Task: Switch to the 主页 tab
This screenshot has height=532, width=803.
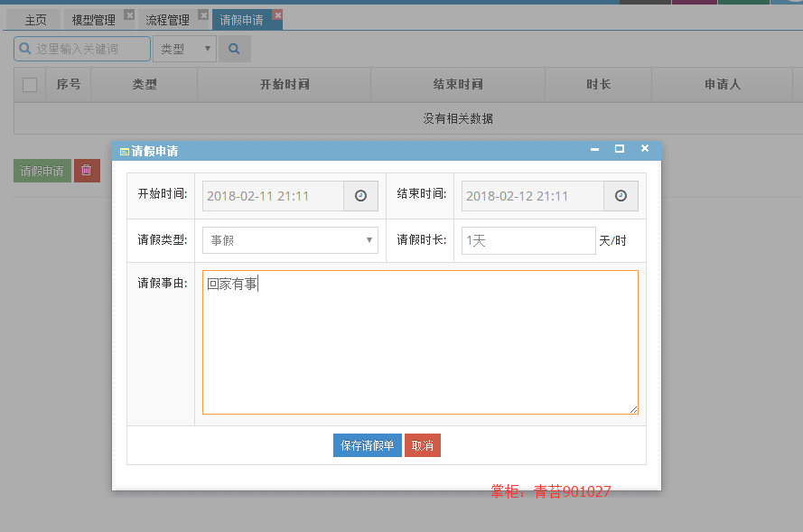Action: [35, 20]
